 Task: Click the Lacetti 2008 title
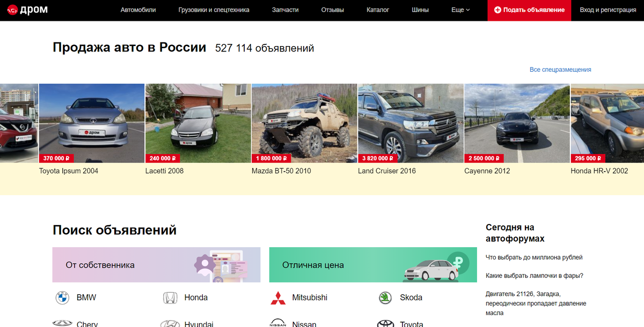coord(164,171)
